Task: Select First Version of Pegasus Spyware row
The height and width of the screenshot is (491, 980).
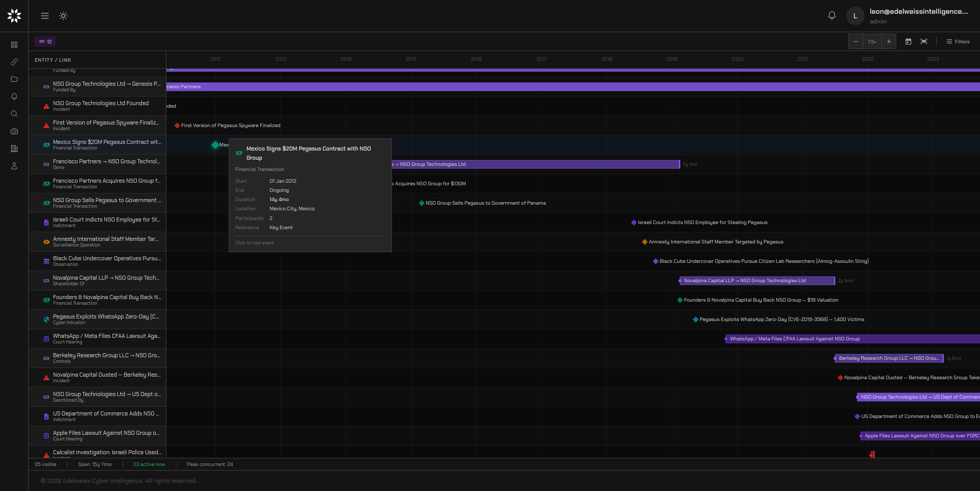Action: pos(97,126)
